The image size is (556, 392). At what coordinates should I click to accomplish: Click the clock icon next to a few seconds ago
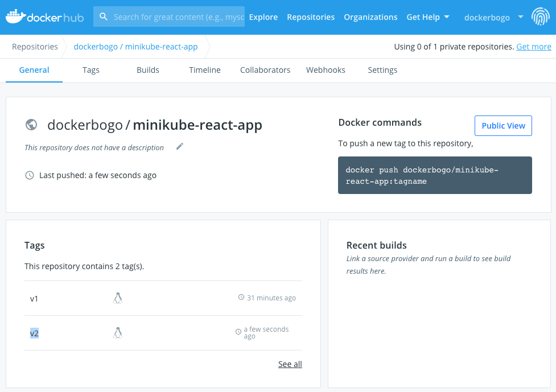238,332
